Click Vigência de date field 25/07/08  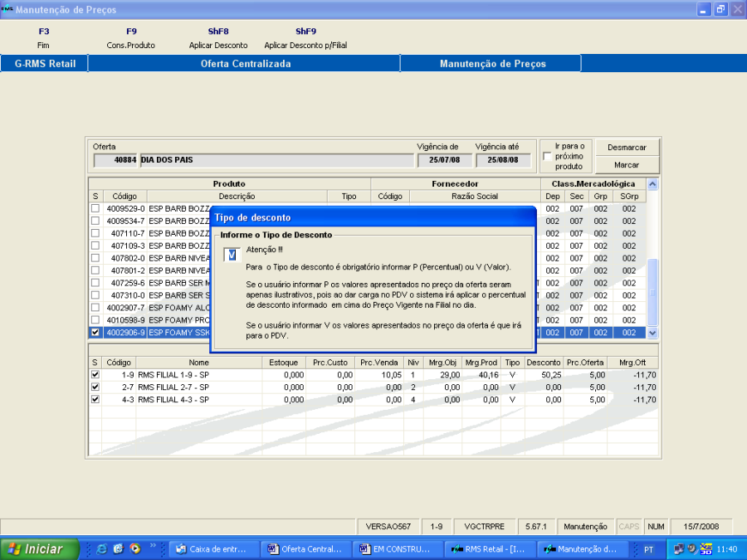click(x=445, y=160)
